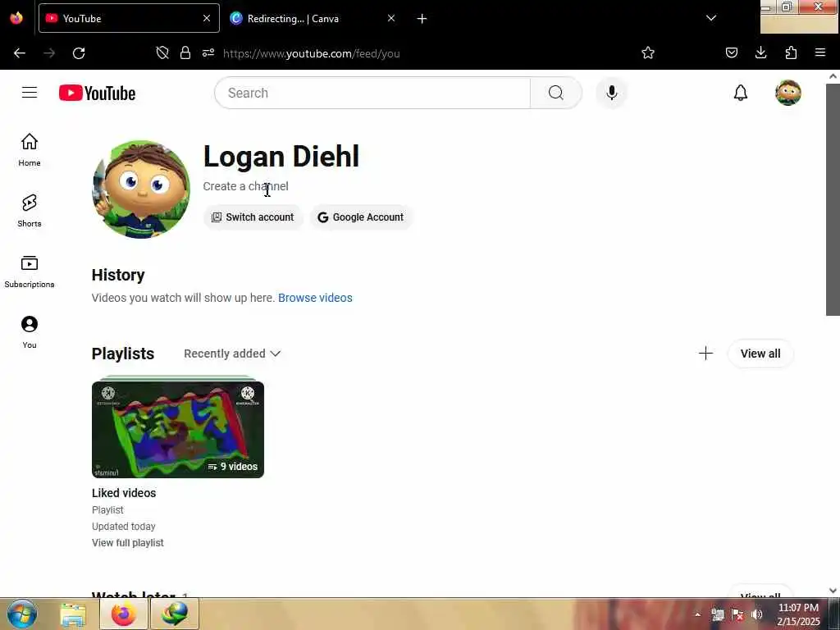Close the YouTube tab
The width and height of the screenshot is (840, 630).
point(206,18)
